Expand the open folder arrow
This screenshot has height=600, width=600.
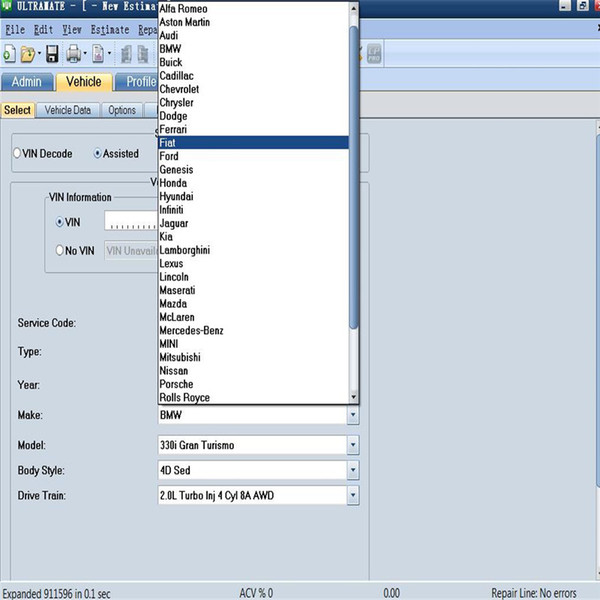[x=39, y=54]
